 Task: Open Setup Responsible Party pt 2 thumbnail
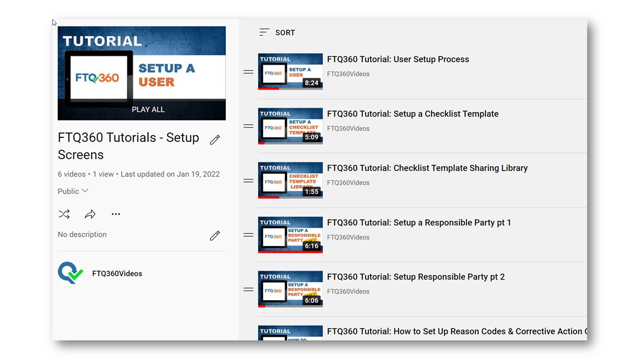coord(290,289)
